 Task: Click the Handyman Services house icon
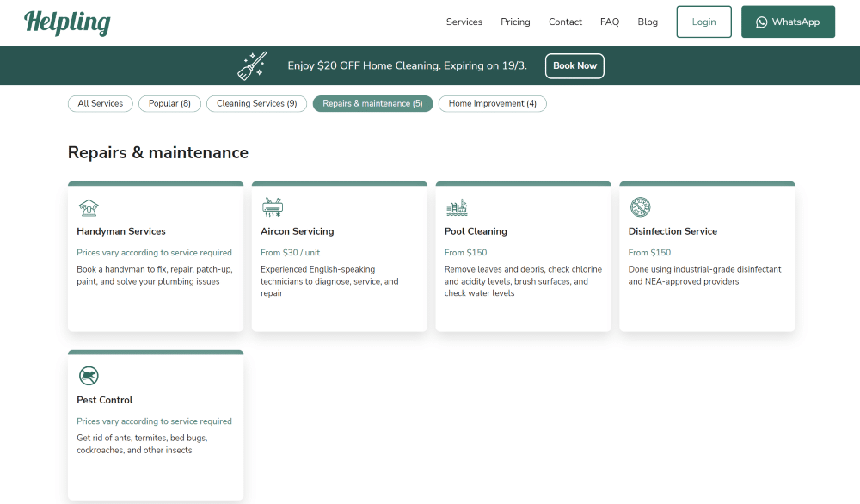click(88, 207)
